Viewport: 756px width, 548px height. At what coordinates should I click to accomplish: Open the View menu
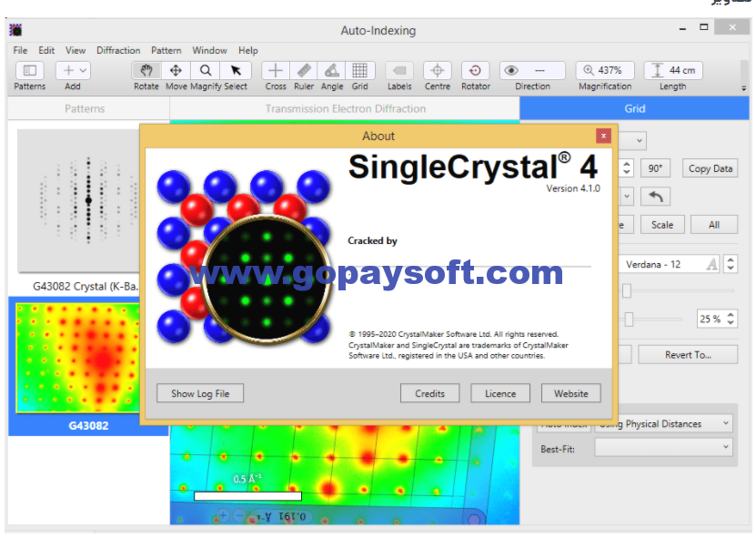(76, 50)
